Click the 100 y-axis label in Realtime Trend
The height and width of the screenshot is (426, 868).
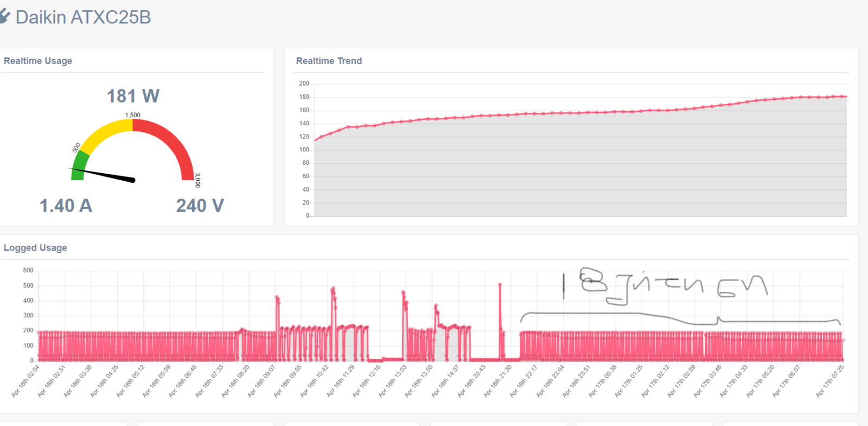point(304,150)
